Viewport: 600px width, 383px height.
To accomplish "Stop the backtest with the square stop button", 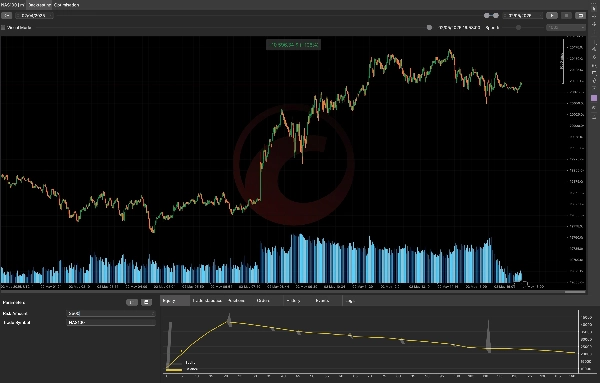I will (566, 16).
